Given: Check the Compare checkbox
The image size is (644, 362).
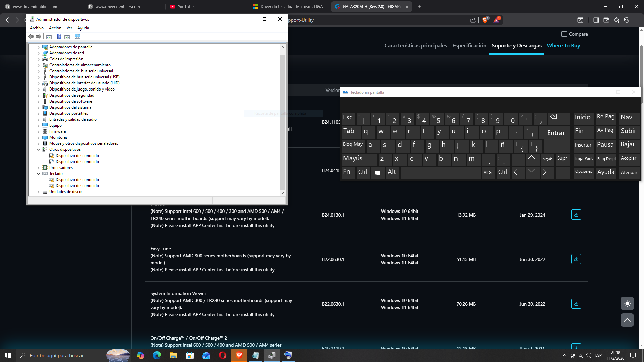Looking at the screenshot, I should pos(564,34).
